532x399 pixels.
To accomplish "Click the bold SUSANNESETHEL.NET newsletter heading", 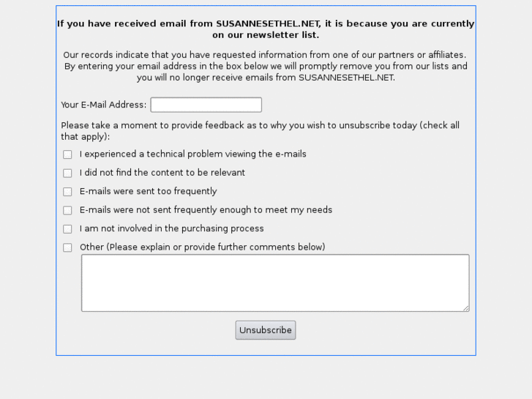I will (266, 29).
